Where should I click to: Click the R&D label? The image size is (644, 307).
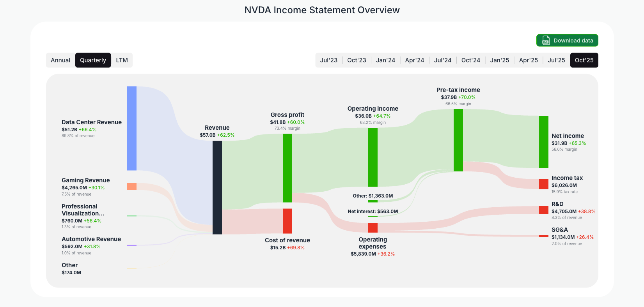click(557, 204)
